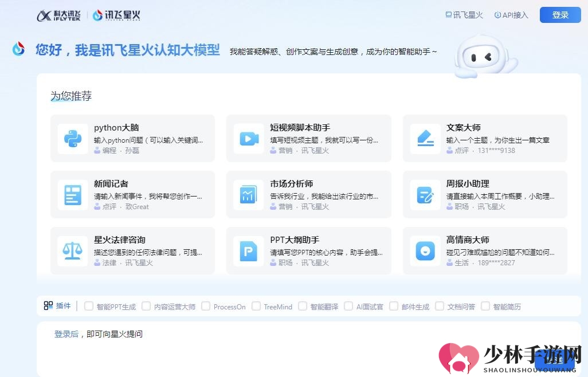The height and width of the screenshot is (377, 588).
Task: Open the API接入 nav item
Action: (511, 15)
